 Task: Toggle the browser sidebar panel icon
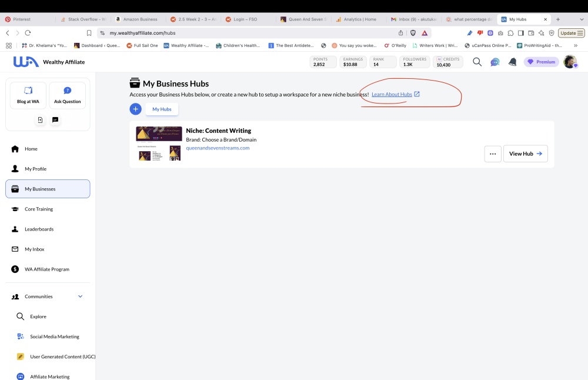coord(521,33)
